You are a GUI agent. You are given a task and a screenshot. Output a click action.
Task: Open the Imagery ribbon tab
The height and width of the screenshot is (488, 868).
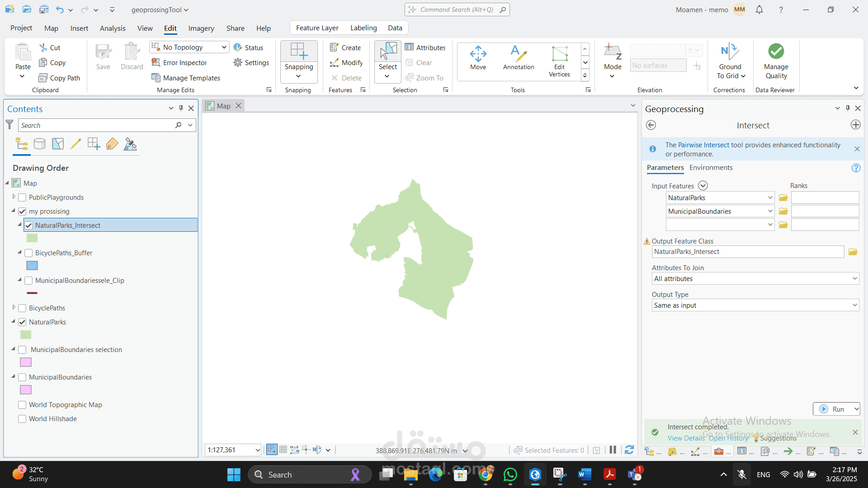pos(201,28)
